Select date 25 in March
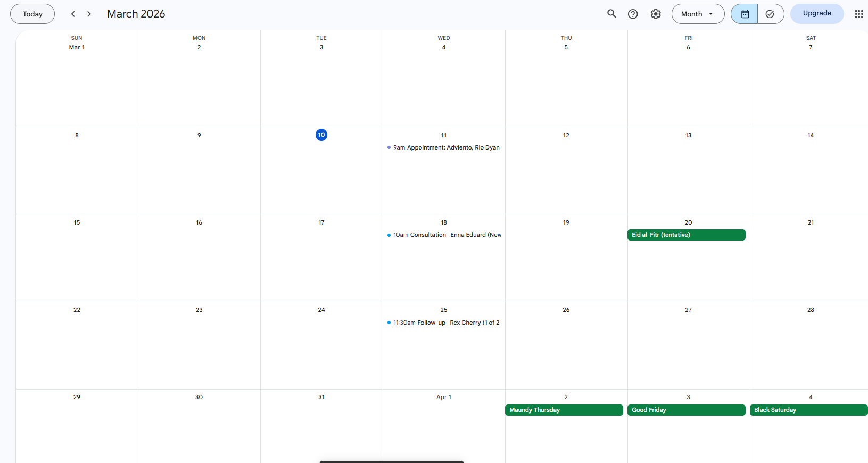The image size is (868, 463). 444,310
